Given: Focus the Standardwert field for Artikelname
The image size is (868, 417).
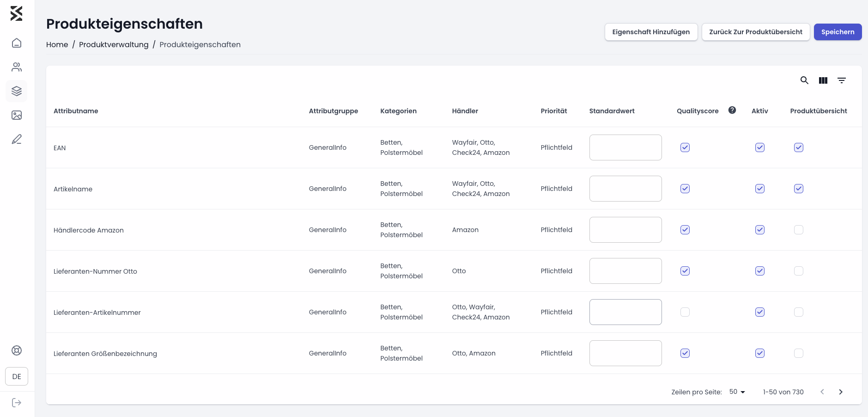Looking at the screenshot, I should point(625,189).
